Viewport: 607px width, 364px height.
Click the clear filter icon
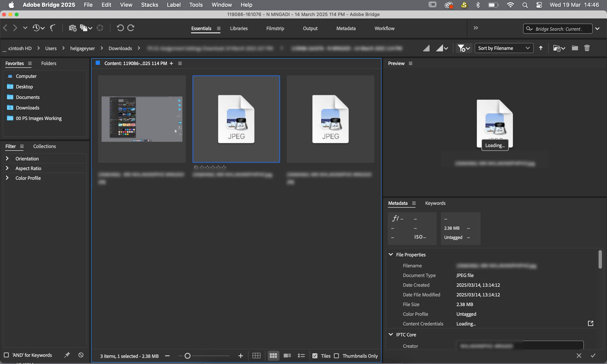(x=81, y=355)
